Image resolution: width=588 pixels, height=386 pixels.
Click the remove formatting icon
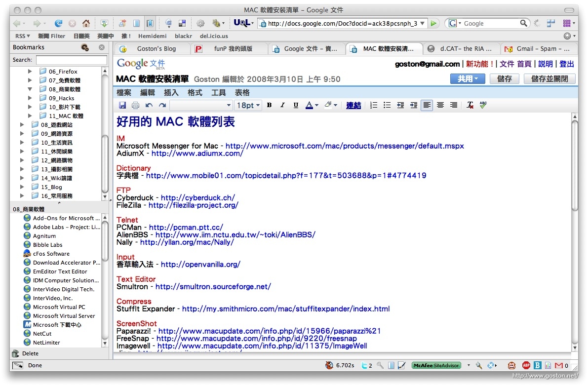[x=470, y=105]
